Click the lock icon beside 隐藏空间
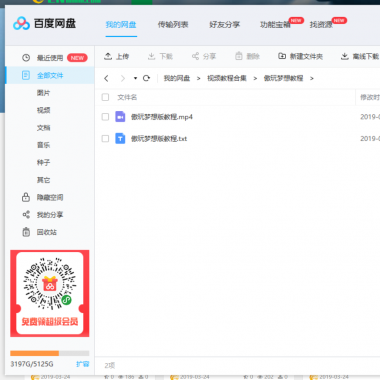The height and width of the screenshot is (380, 380). tap(26, 197)
